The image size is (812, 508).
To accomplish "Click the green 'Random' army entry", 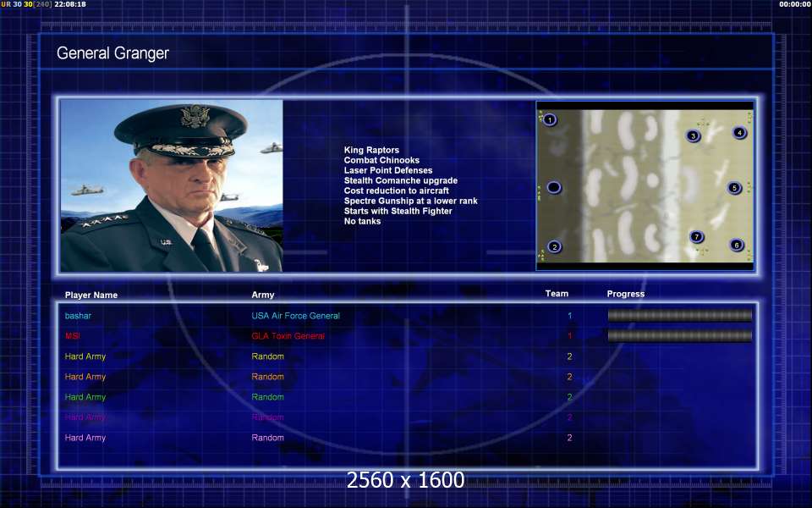I will point(268,397).
